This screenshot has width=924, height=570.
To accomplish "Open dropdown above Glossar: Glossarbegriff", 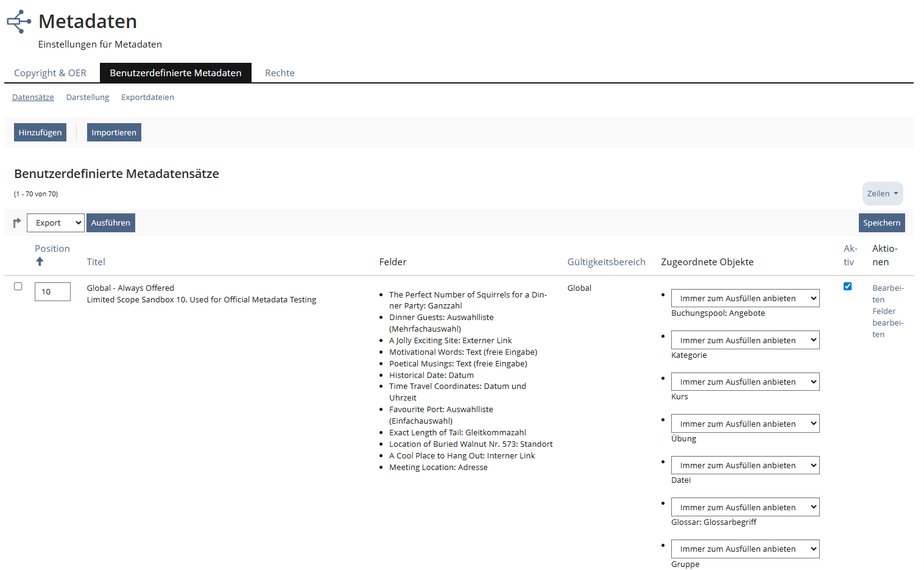I will [745, 507].
